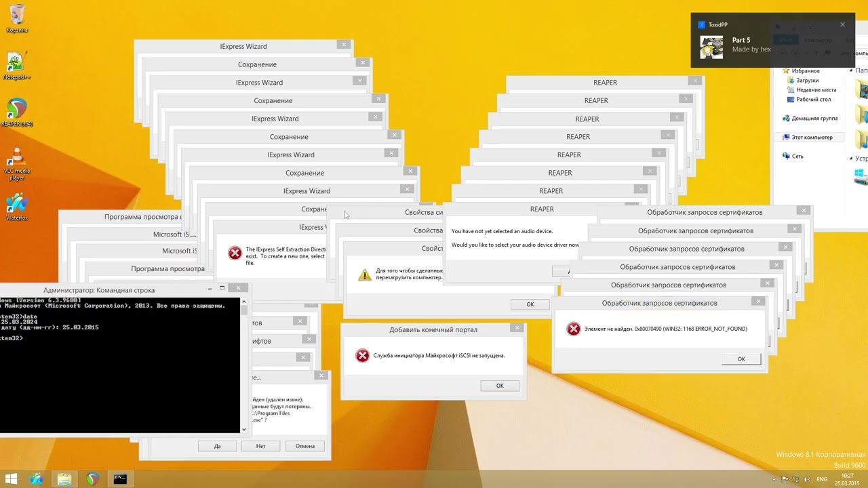Confirm OK in Добавить конечный портал dialog
Viewport: 868px width, 488px height.
coord(500,386)
